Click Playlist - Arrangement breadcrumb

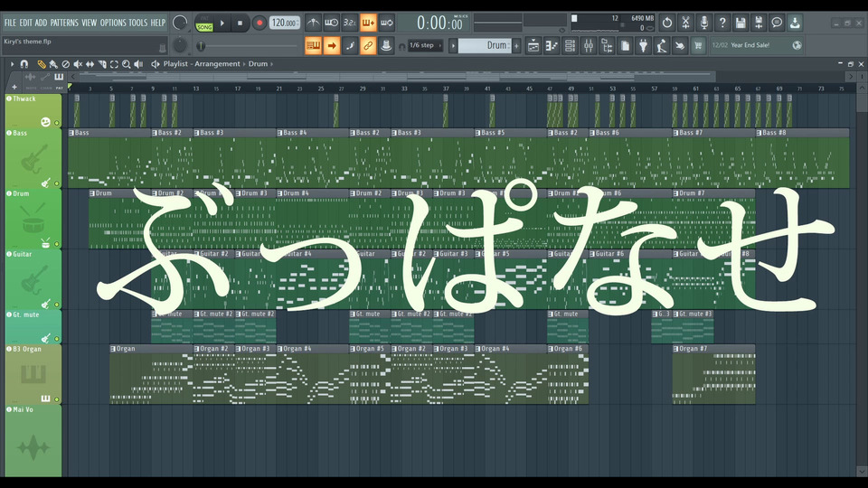pyautogui.click(x=202, y=64)
